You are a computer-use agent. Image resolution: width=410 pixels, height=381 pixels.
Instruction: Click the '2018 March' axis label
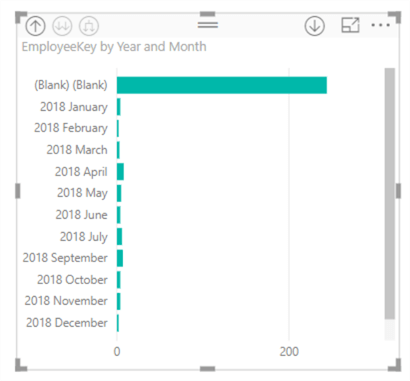[x=77, y=150]
